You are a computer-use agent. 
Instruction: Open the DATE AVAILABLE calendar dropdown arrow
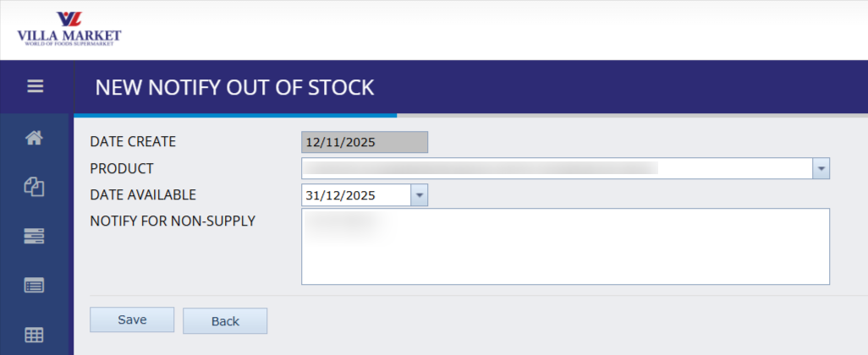point(420,195)
